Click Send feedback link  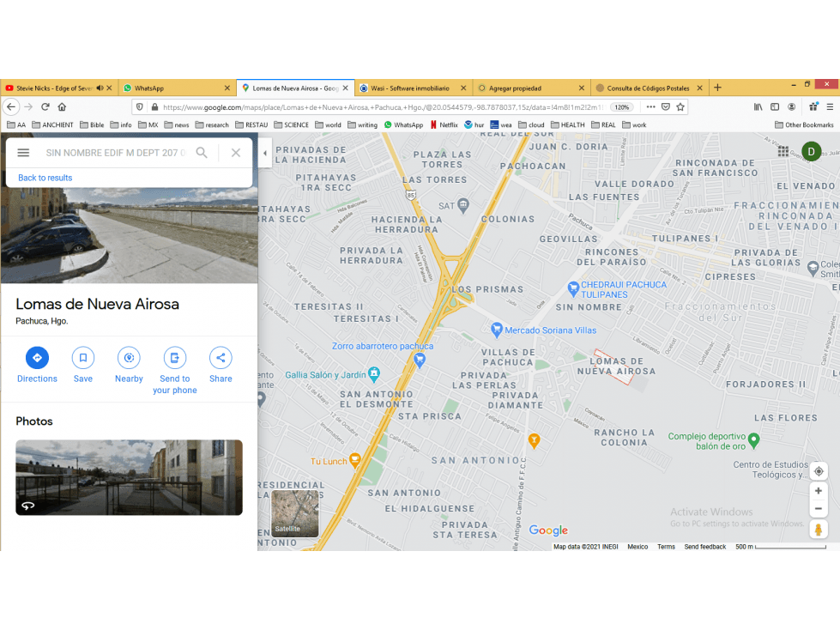(705, 547)
